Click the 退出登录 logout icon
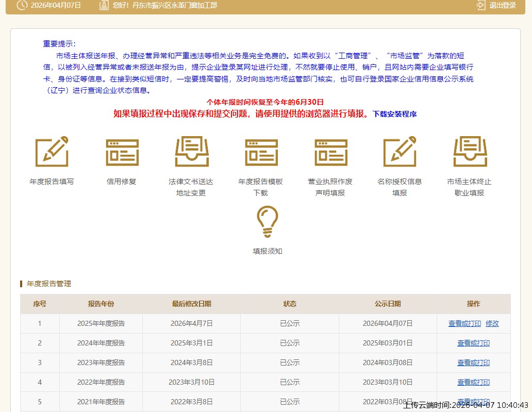This screenshot has width=532, height=412. pos(481,5)
